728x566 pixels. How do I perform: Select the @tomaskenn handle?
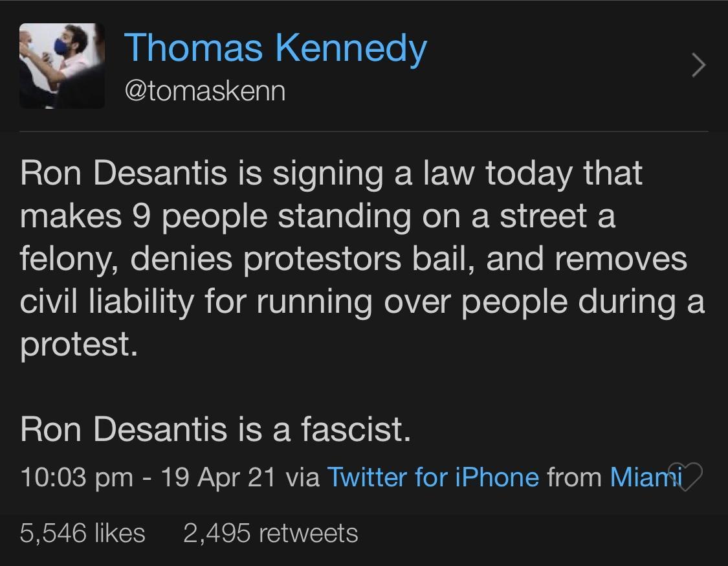click(204, 91)
